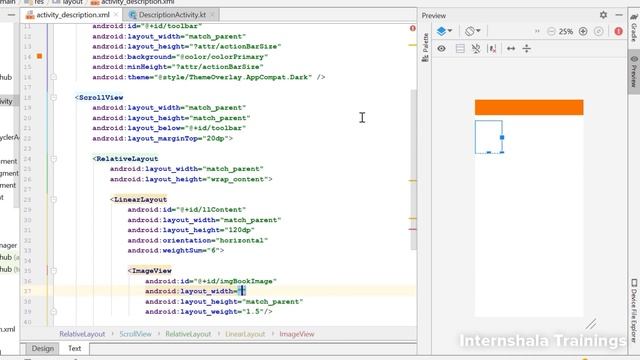Screen dimensions: 640x360
Task: Select the orange toolbar in preview
Action: click(529, 107)
